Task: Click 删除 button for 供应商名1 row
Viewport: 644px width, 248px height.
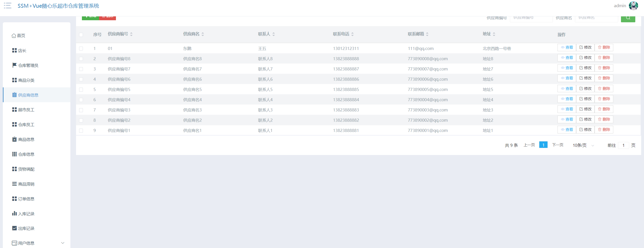Action: pyautogui.click(x=604, y=130)
